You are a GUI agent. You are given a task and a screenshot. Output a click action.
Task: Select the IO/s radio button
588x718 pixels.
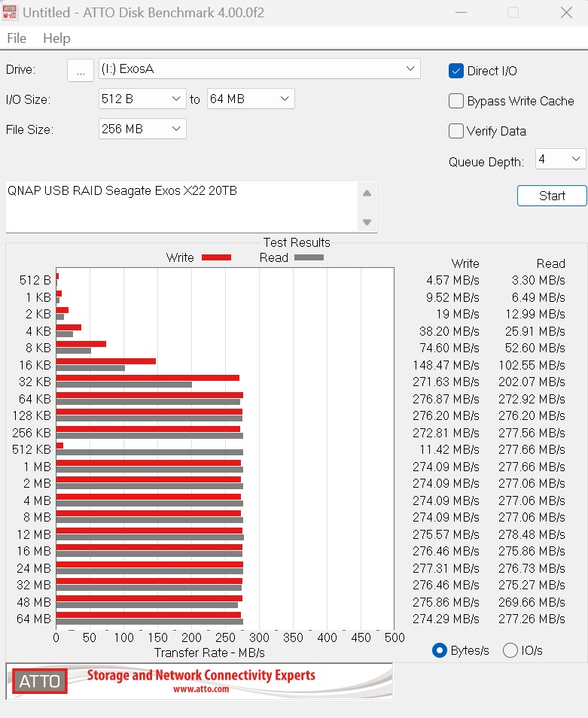coord(510,650)
